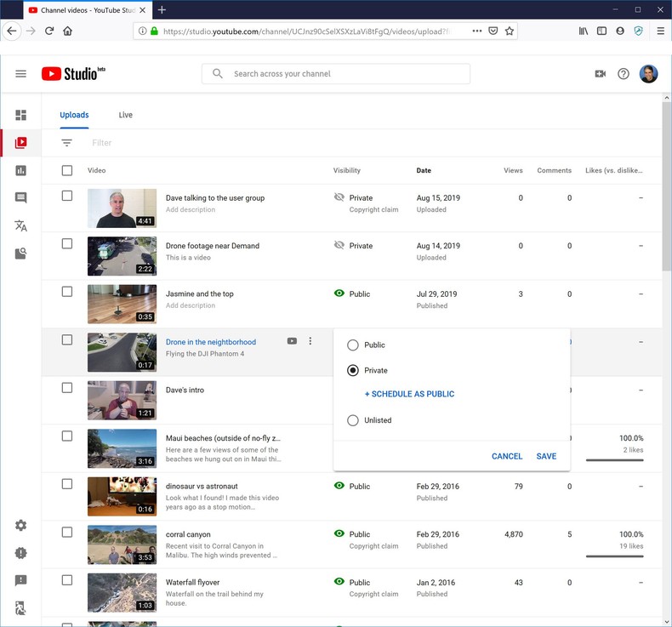Viewport: 672px width, 627px height.
Task: Open the hamburger menu beside YouTube Studio logo
Action: [x=21, y=74]
